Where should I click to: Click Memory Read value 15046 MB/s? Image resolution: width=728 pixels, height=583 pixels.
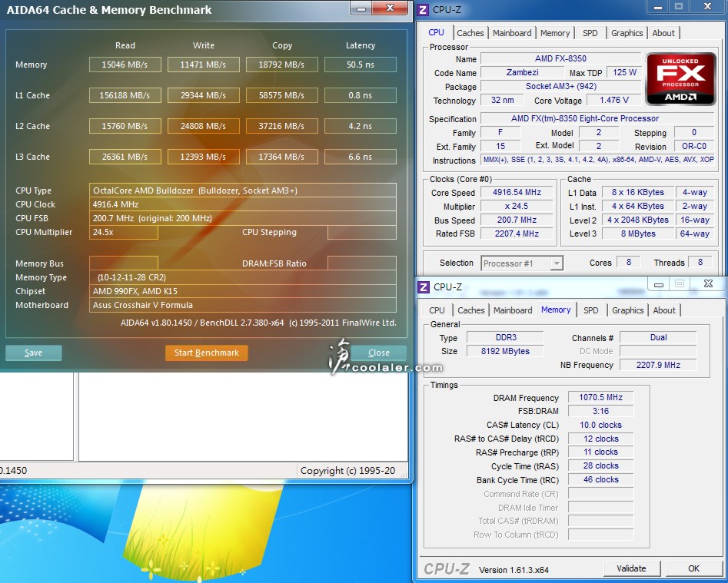tap(125, 65)
